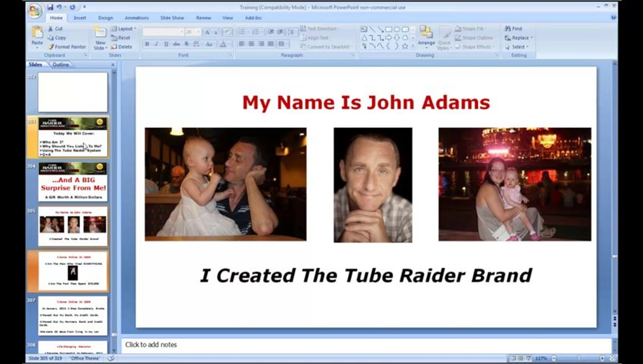Viewport: 643px width, 364px height.
Task: Select the Rectangle shape in shapes gallery
Action: pyautogui.click(x=389, y=29)
